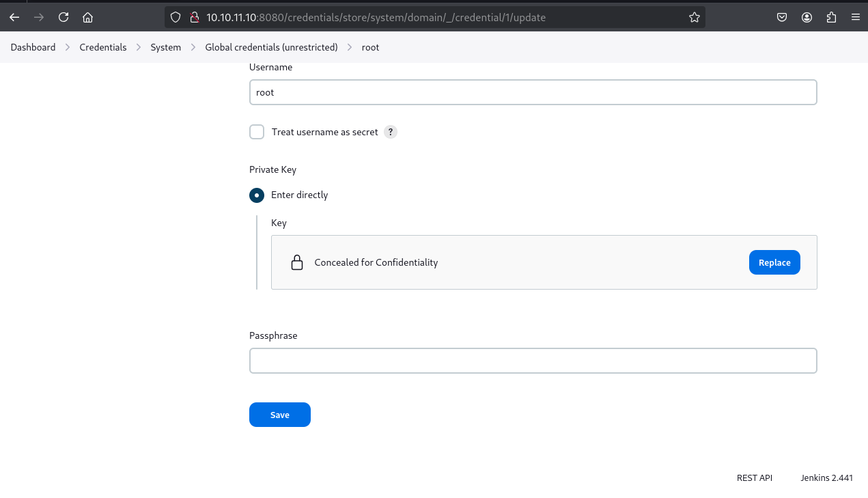
Task: Save the credential changes
Action: pos(279,415)
